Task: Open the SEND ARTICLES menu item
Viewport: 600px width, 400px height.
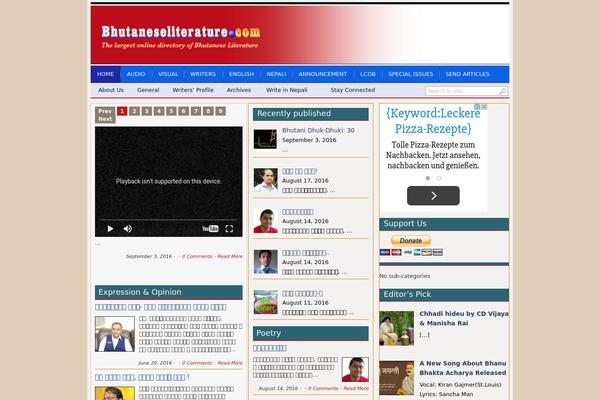Action: pos(467,74)
